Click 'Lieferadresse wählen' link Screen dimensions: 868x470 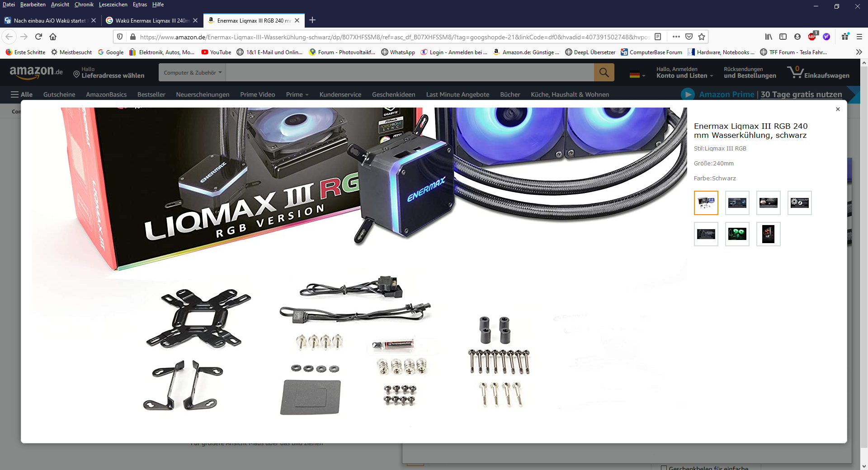(x=113, y=75)
